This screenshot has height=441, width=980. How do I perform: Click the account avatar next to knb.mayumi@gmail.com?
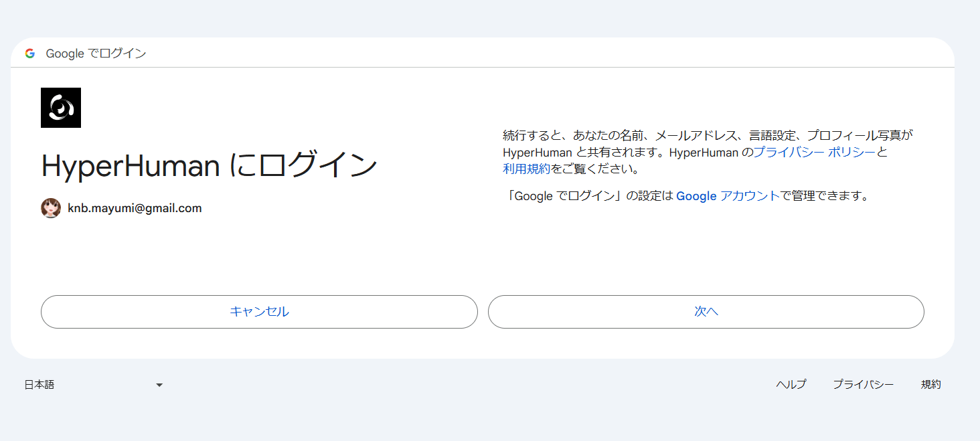[51, 208]
